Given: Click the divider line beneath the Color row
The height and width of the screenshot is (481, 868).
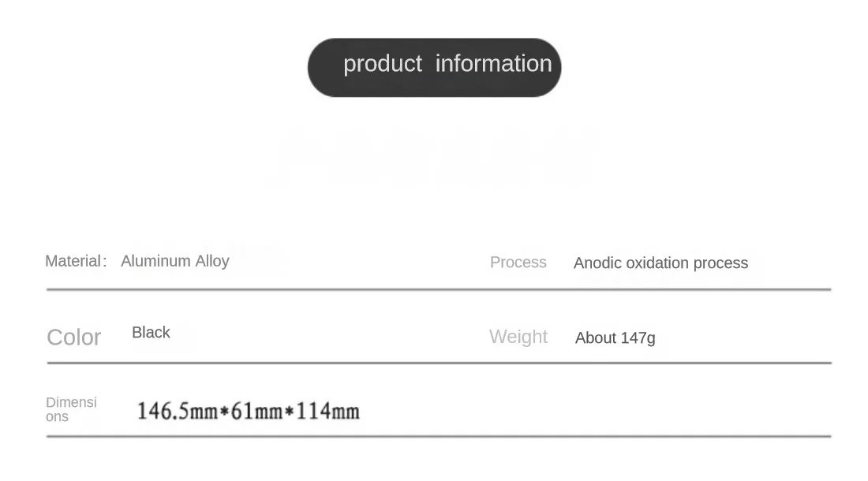Looking at the screenshot, I should [439, 364].
